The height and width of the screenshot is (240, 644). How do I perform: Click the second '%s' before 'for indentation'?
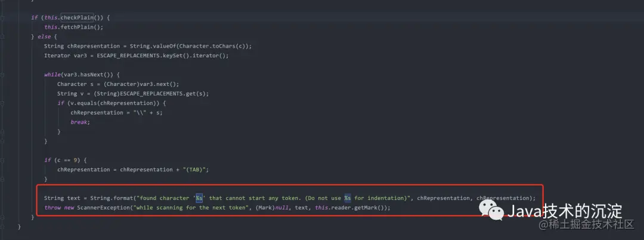pyautogui.click(x=348, y=198)
